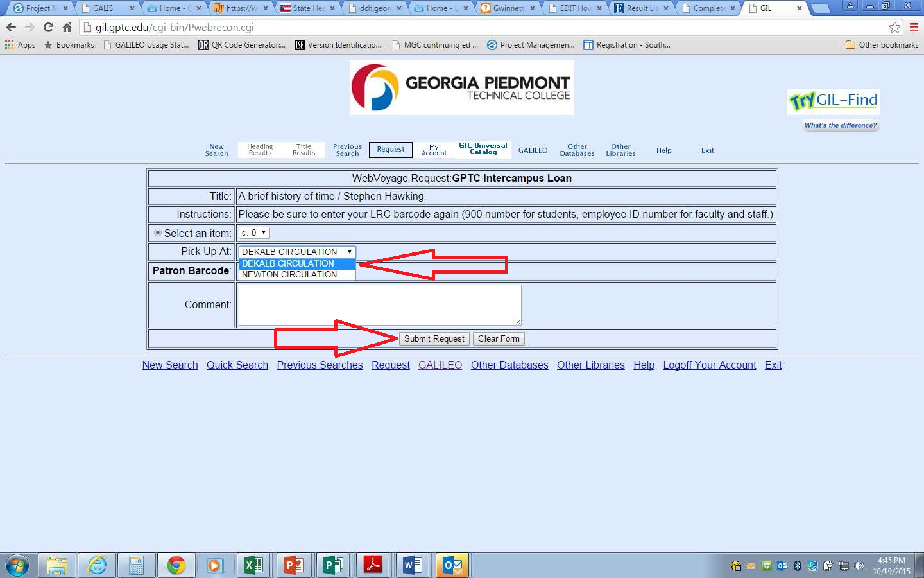Image resolution: width=924 pixels, height=578 pixels.
Task: Click the volume speaker tray icon
Action: [x=859, y=566]
